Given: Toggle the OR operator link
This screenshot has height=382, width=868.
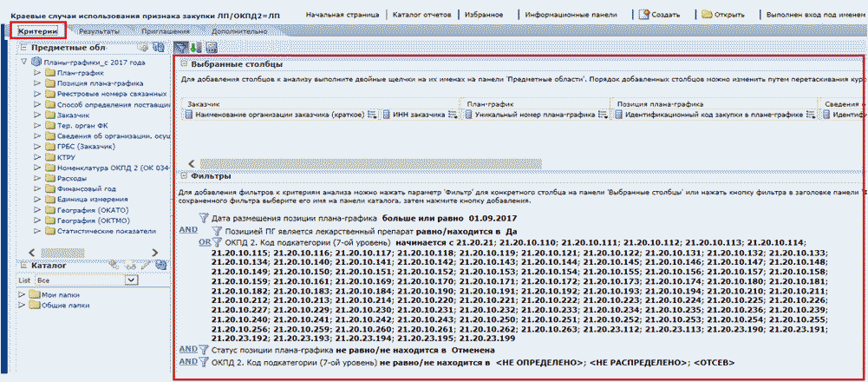Looking at the screenshot, I should click(206, 242).
